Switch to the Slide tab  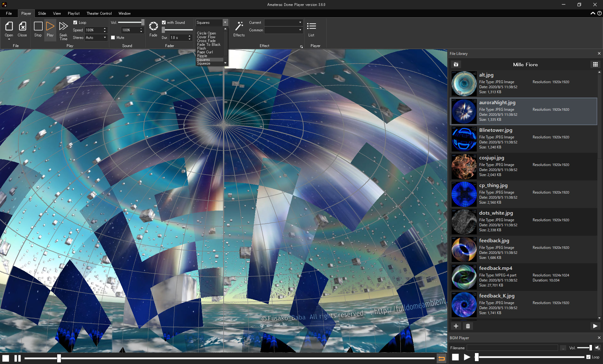[42, 13]
